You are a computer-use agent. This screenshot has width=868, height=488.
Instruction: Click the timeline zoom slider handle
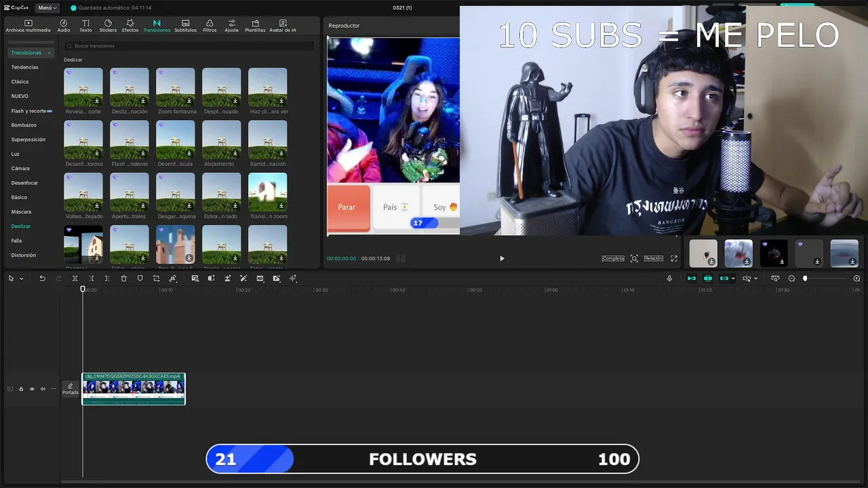[805, 279]
